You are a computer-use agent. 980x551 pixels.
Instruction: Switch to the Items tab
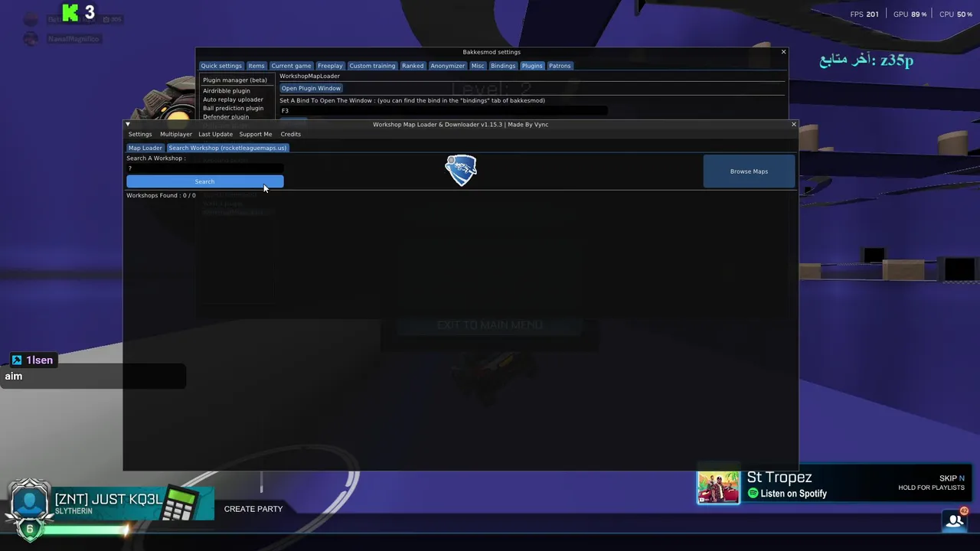[256, 66]
